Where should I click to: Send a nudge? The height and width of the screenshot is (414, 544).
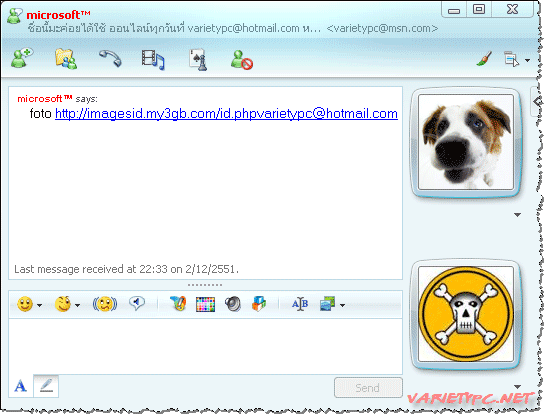point(105,304)
